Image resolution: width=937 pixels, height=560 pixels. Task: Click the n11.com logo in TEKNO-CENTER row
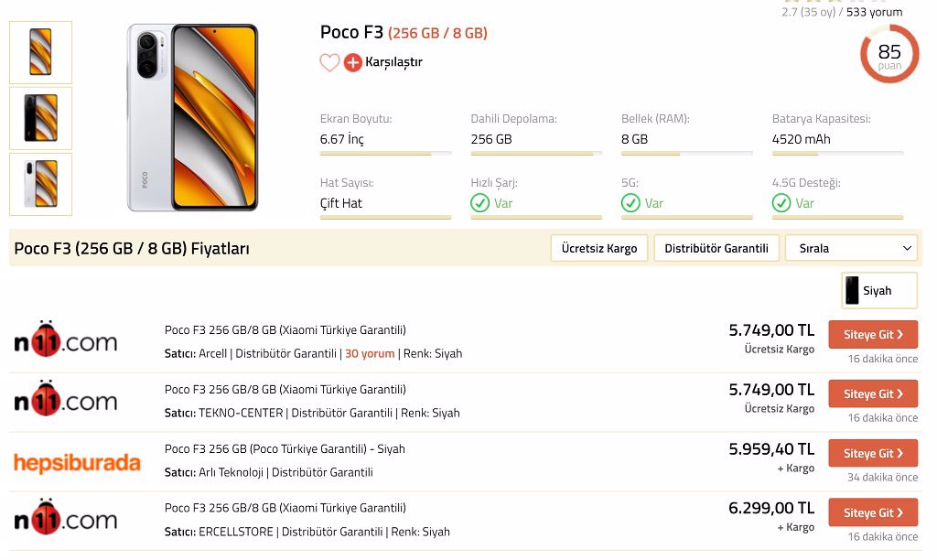click(x=65, y=399)
